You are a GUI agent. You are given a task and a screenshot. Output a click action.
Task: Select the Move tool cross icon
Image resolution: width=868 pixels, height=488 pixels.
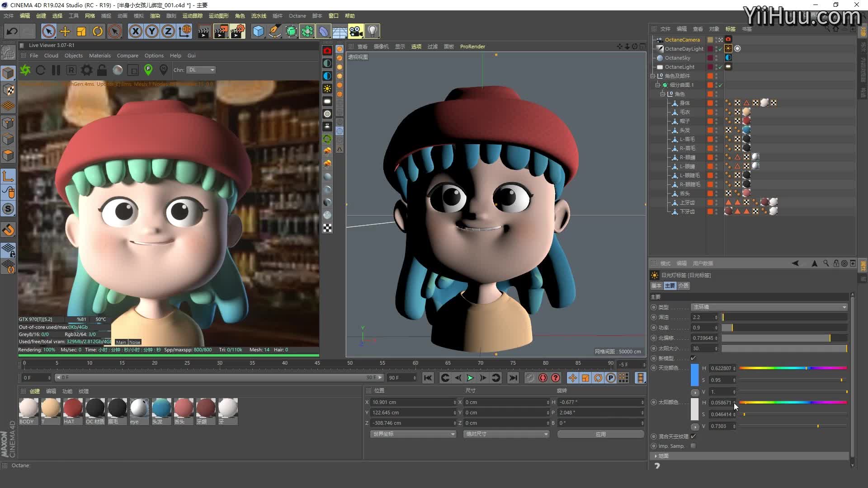pyautogui.click(x=65, y=31)
